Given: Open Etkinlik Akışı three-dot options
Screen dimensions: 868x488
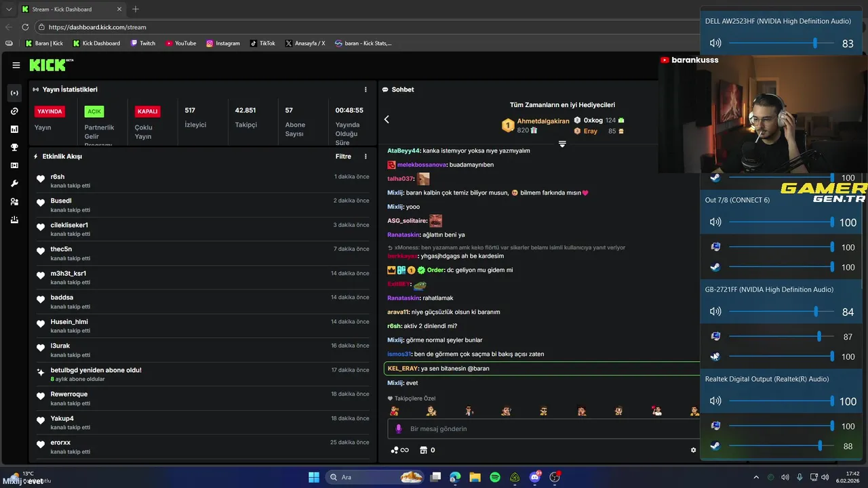Looking at the screenshot, I should 366,157.
